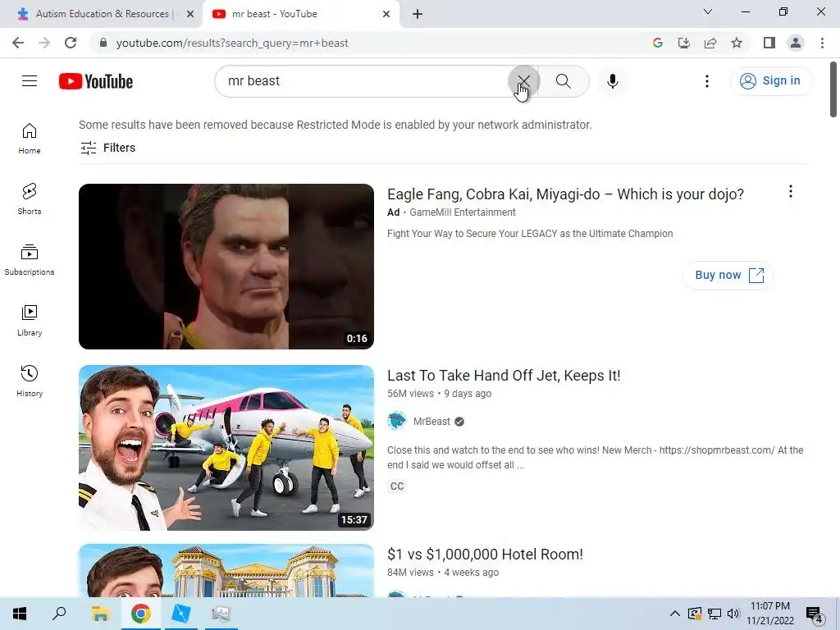
Task: Click the install/download icon in address bar
Action: [x=683, y=43]
